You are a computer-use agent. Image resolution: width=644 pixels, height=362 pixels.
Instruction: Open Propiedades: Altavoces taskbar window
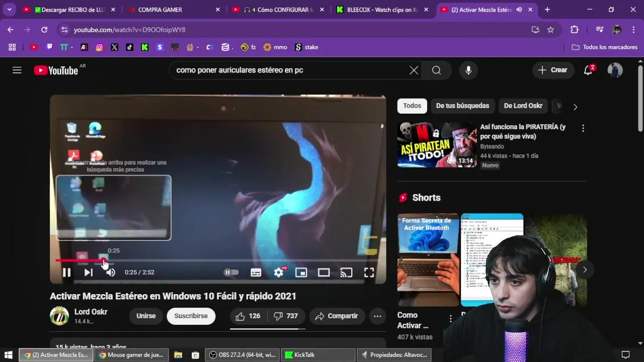click(x=393, y=355)
